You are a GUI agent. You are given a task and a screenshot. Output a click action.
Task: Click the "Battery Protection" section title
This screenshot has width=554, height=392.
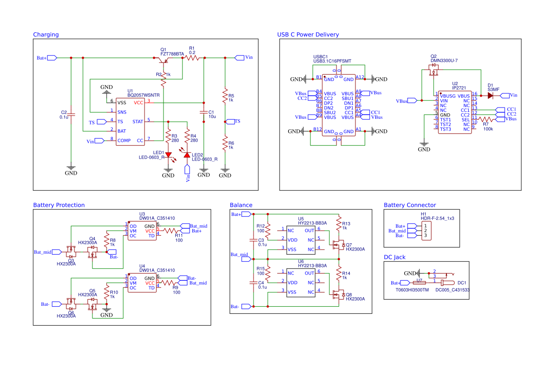click(59, 205)
